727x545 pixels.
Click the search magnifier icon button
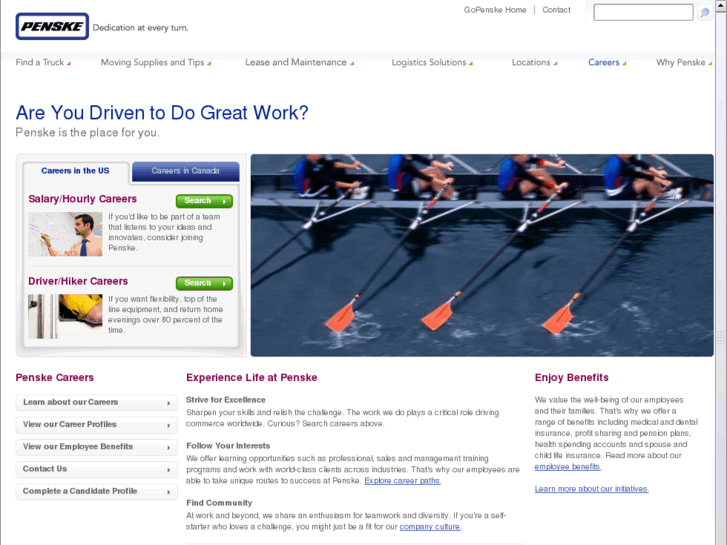(704, 13)
